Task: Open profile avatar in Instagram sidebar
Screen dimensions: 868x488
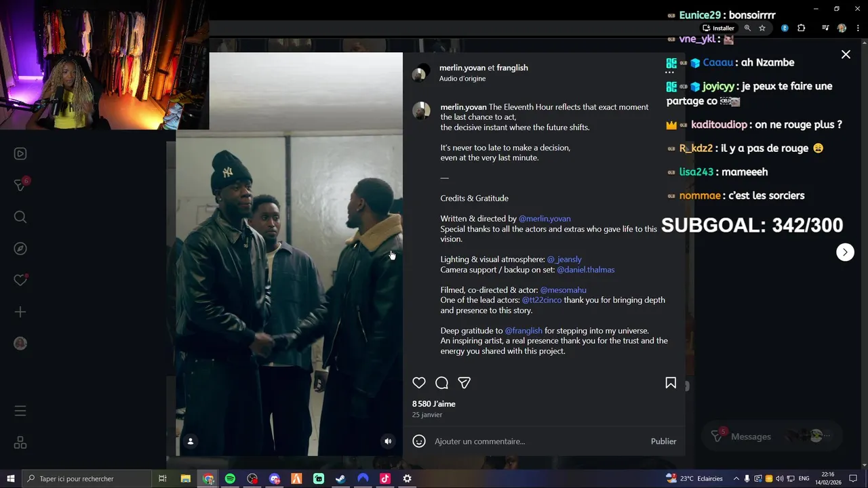Action: coord(20,344)
